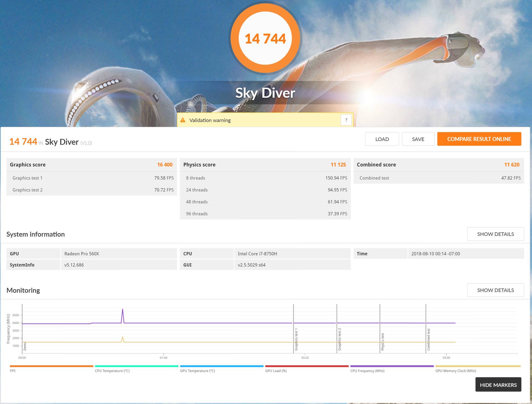Image resolution: width=532 pixels, height=404 pixels.
Task: Toggle GPU Temperature legend series
Action: (x=197, y=371)
